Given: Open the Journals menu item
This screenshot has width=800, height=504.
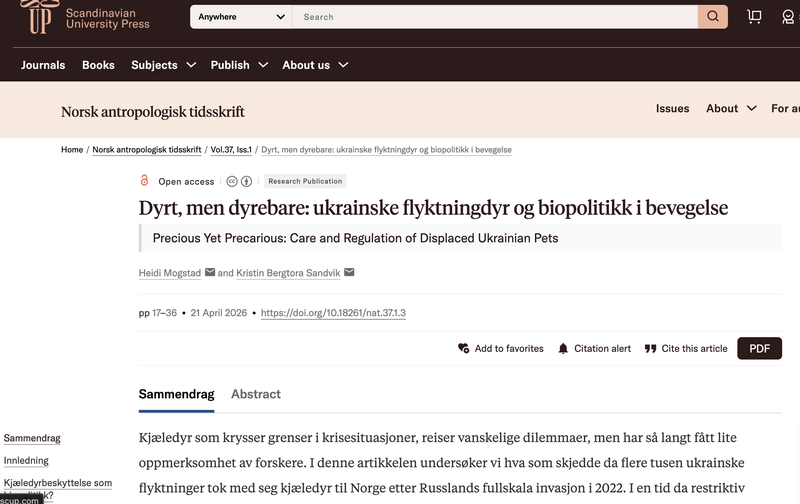Looking at the screenshot, I should coord(43,65).
